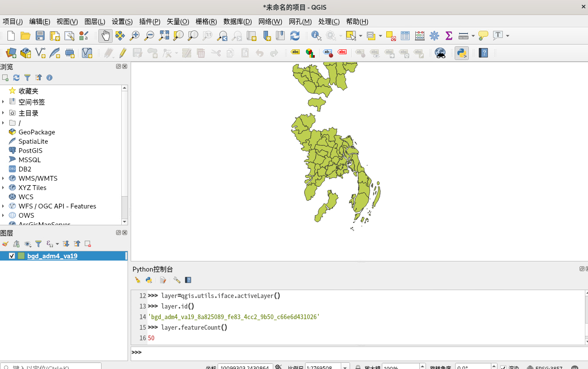Select the Pan Map hand tool
The image size is (588, 369).
pos(105,36)
